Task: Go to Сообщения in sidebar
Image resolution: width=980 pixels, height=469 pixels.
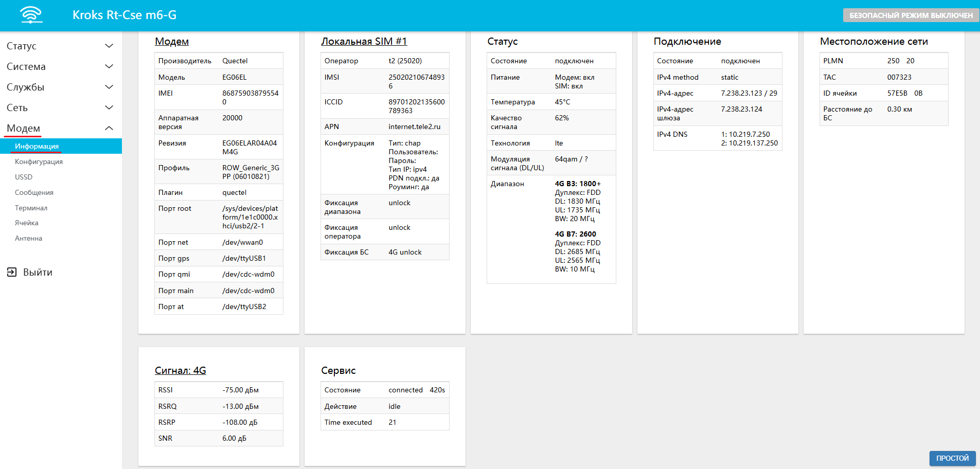Action: pyautogui.click(x=34, y=192)
